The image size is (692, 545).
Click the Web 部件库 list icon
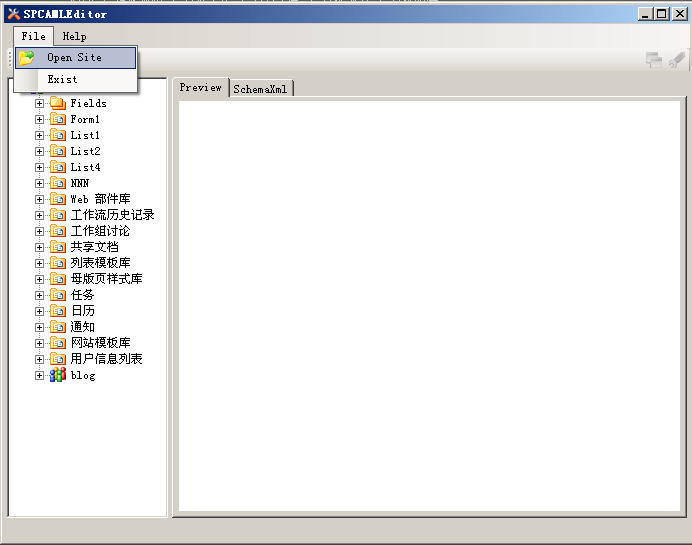pyautogui.click(x=58, y=199)
